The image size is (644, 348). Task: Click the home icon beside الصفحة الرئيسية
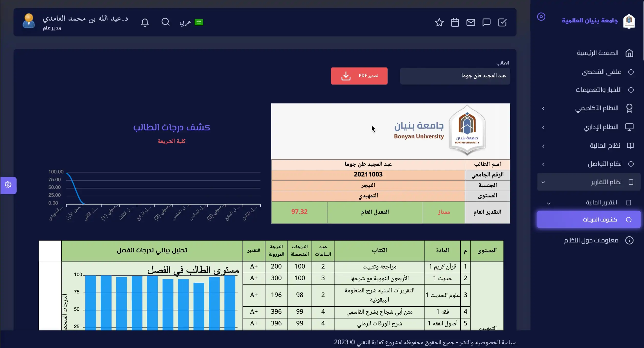click(629, 53)
